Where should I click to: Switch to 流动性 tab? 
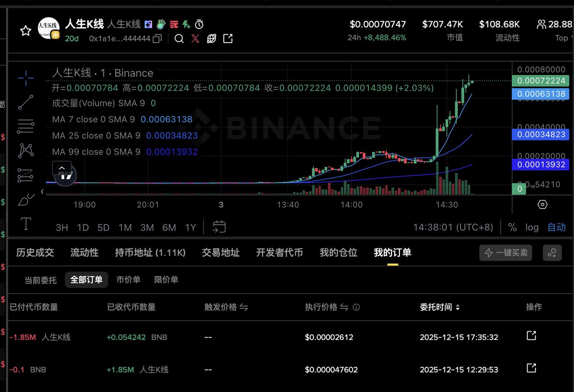(x=84, y=252)
